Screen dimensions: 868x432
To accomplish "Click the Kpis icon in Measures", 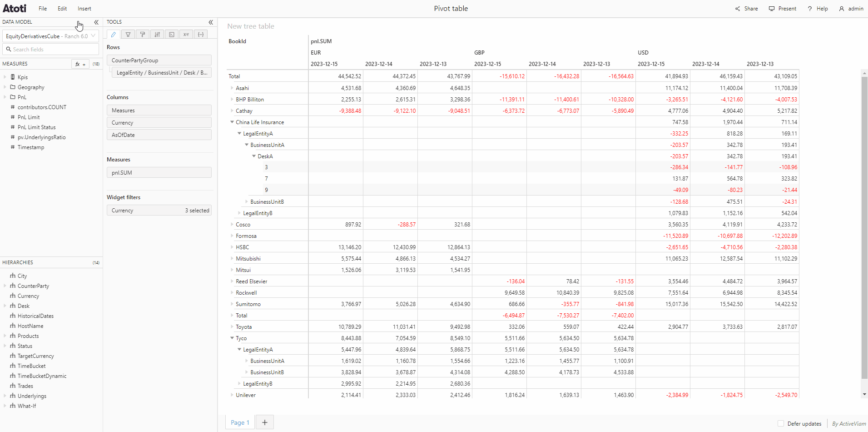I will point(13,77).
